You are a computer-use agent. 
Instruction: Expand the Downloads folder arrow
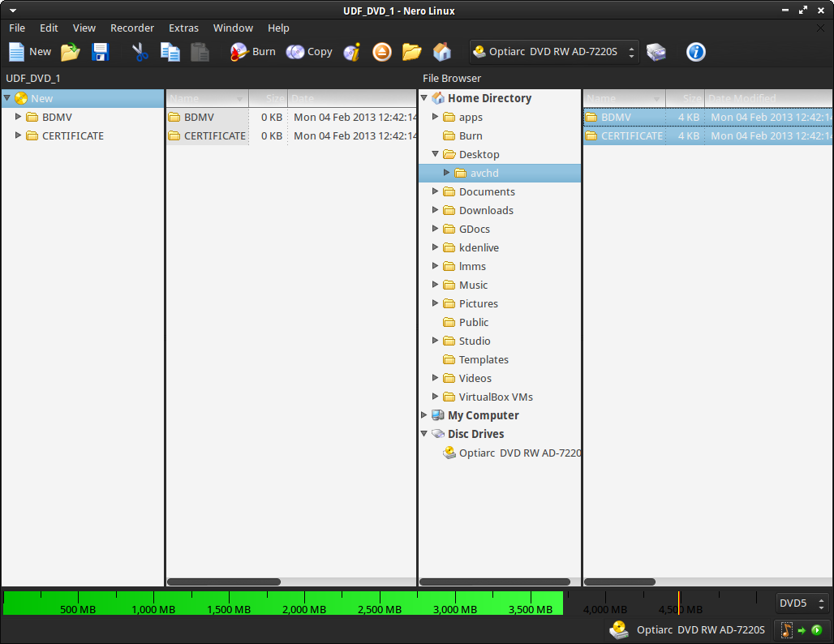[x=435, y=209]
